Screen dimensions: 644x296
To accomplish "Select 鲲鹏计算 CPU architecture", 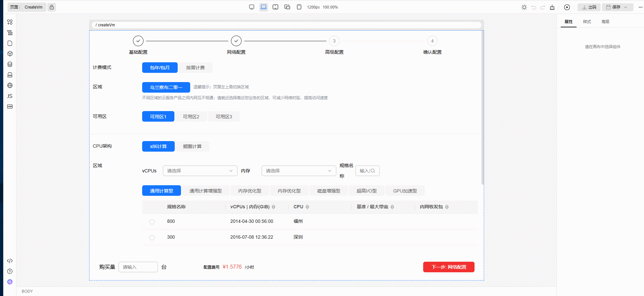I will click(193, 146).
